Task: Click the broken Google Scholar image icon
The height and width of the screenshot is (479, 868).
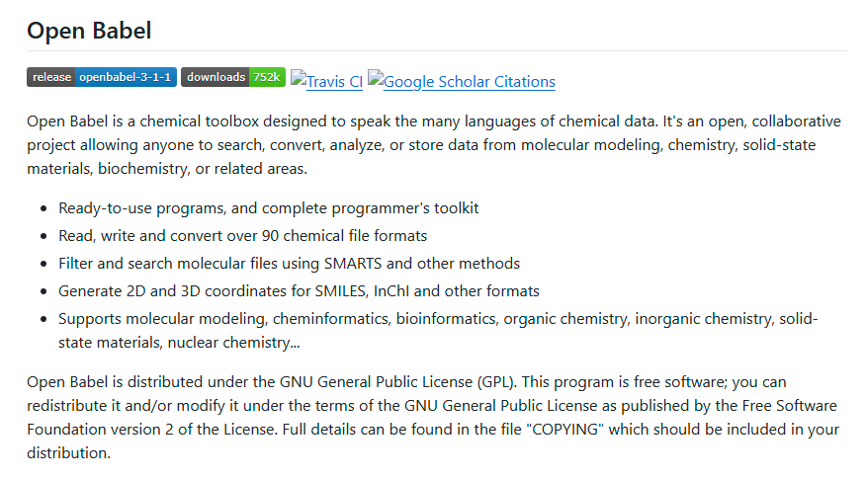Action: 376,78
